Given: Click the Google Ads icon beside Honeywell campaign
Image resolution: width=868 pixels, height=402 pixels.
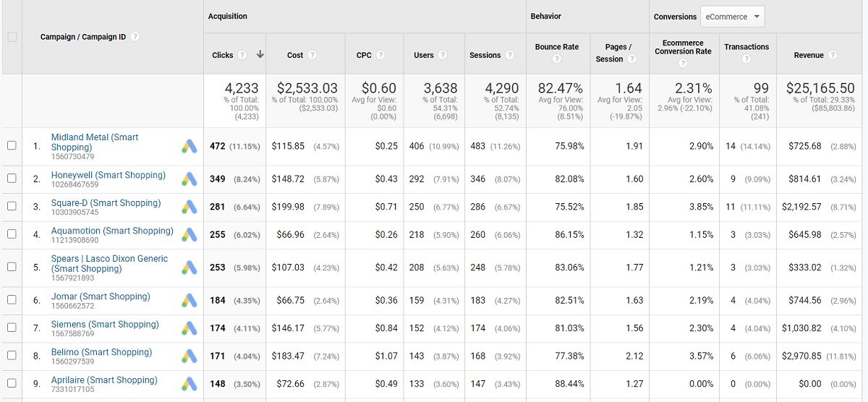Looking at the screenshot, I should (x=189, y=179).
